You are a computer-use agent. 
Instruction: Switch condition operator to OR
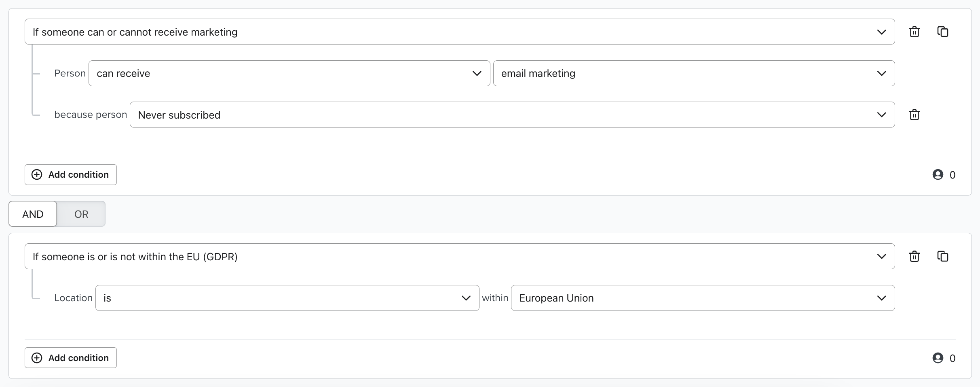click(81, 214)
